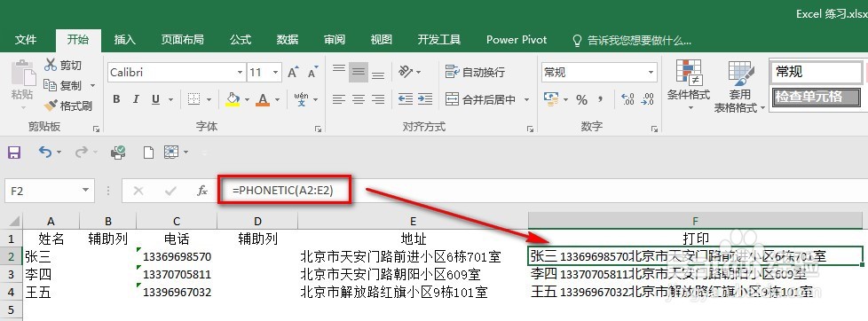The image size is (868, 321).
Task: Select cell E3 with 朝阳小区609室 address
Action: [x=413, y=274]
